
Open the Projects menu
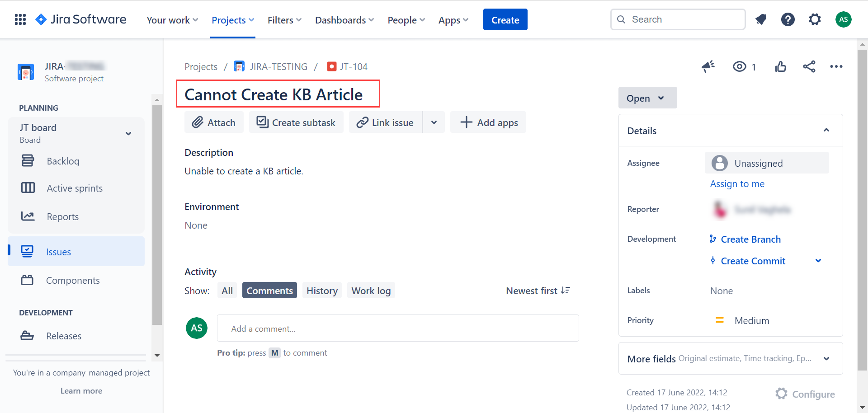232,20
